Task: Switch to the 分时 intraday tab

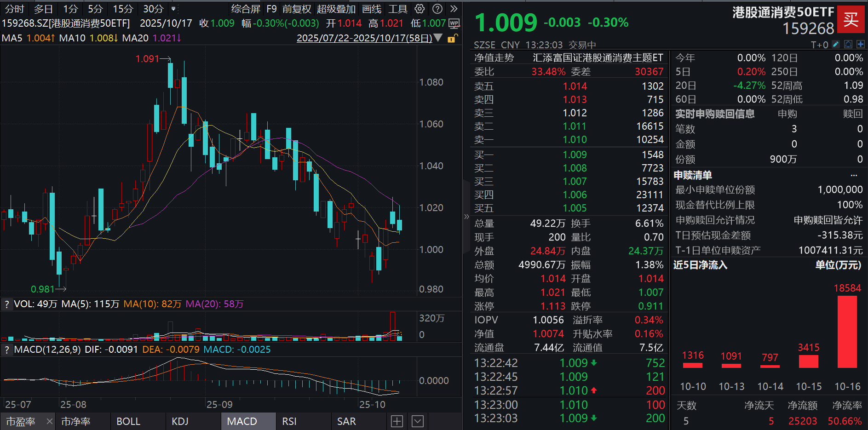Action: [x=14, y=9]
